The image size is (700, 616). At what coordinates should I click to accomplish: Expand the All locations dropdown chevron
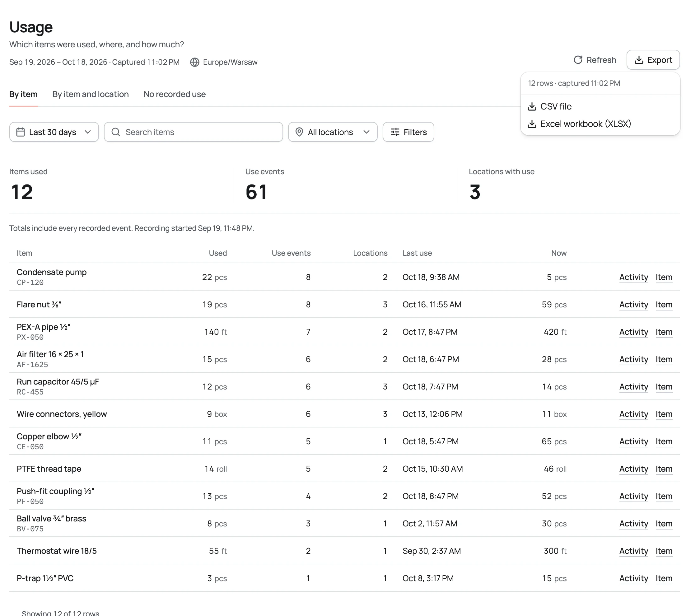[x=366, y=132]
